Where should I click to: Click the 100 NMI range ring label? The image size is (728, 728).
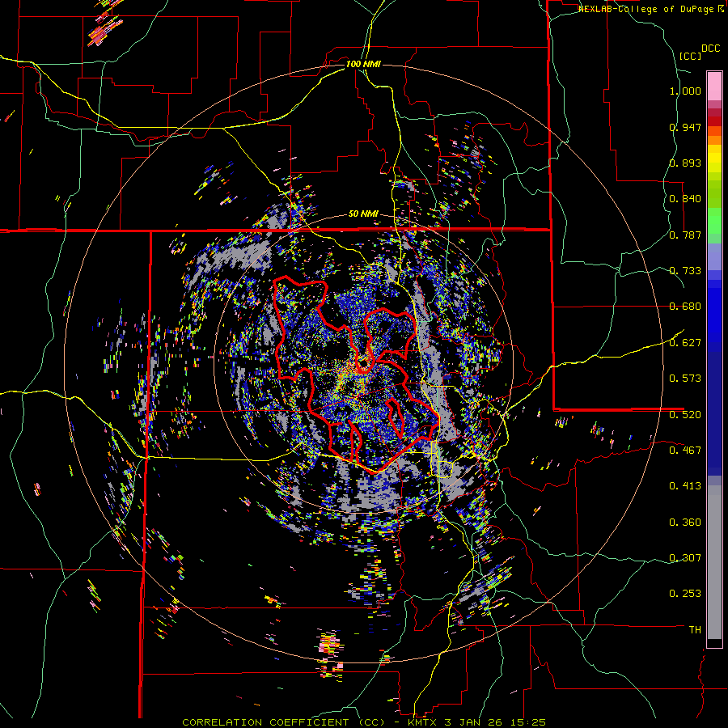(363, 64)
